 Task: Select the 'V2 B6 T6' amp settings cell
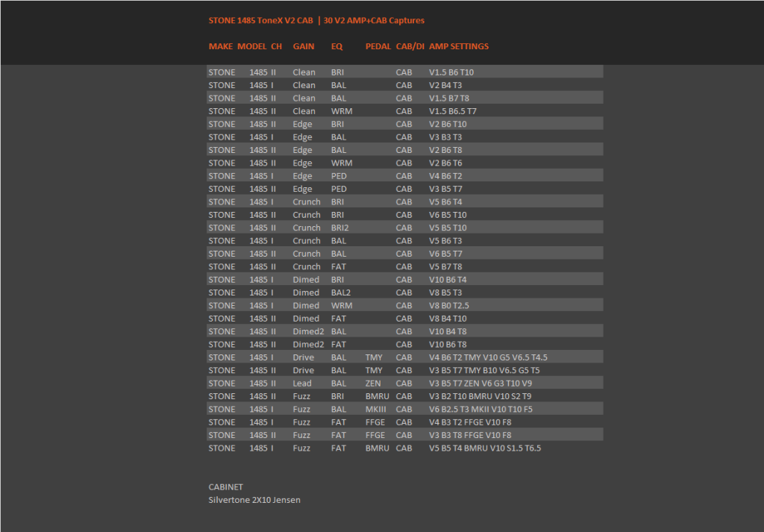(x=445, y=163)
